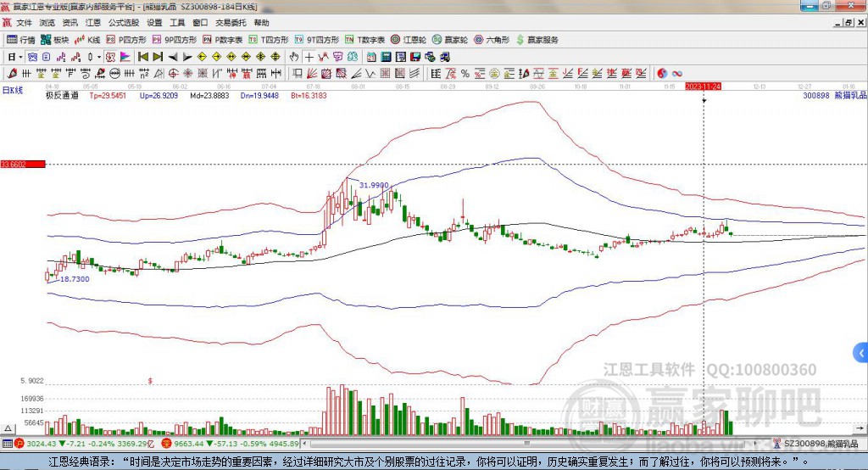This screenshot has height=470, width=868.
Task: Click the circular gauge drawing icon
Action: coord(114,73)
